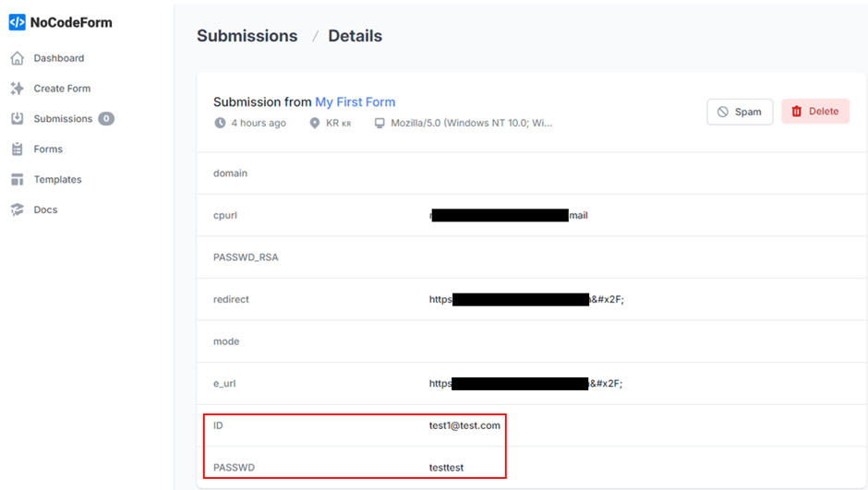Screen dimensions: 868x490
Task: Click the testtest PASSWD value
Action: pyautogui.click(x=446, y=467)
